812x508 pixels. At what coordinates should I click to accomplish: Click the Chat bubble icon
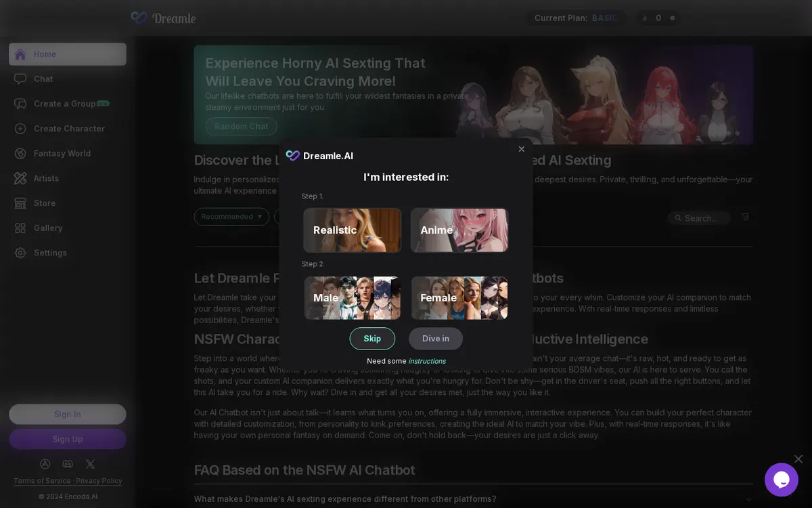click(x=20, y=79)
